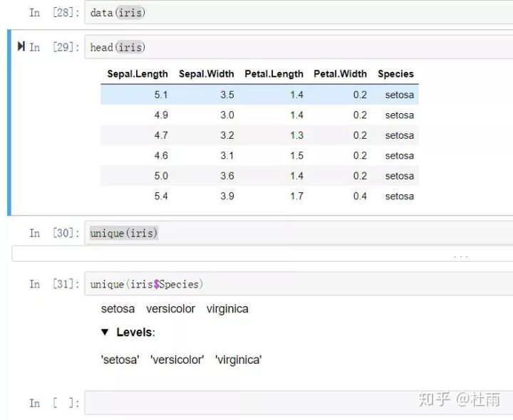The width and height of the screenshot is (513, 420).
Task: Click the unquoted versicolor output value
Action: (x=170, y=309)
